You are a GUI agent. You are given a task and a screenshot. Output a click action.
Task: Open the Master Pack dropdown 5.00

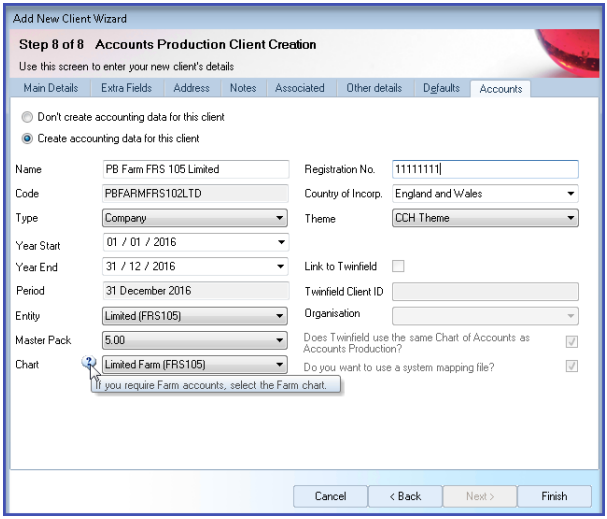point(195,340)
